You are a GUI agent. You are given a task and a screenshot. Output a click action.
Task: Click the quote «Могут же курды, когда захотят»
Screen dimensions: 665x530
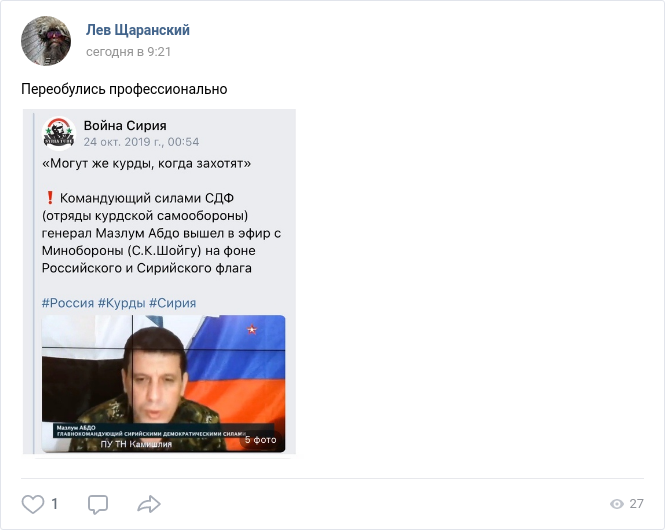[146, 163]
